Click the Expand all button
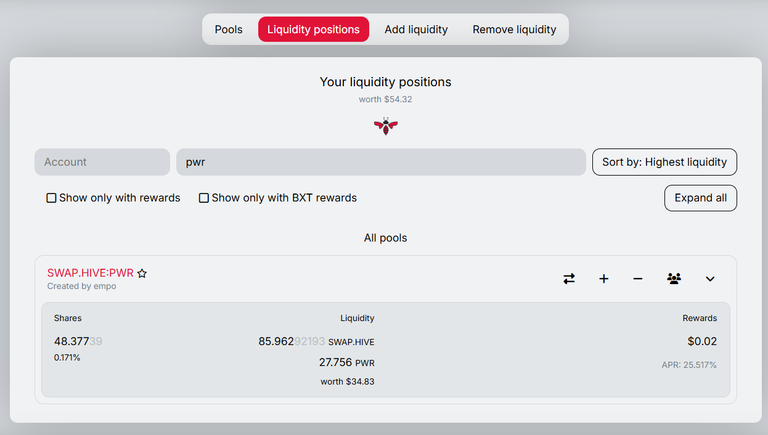Image resolution: width=768 pixels, height=435 pixels. [x=700, y=198]
